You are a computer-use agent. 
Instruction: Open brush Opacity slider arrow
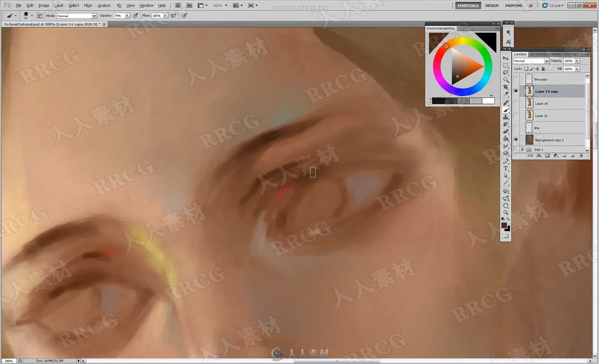click(127, 16)
